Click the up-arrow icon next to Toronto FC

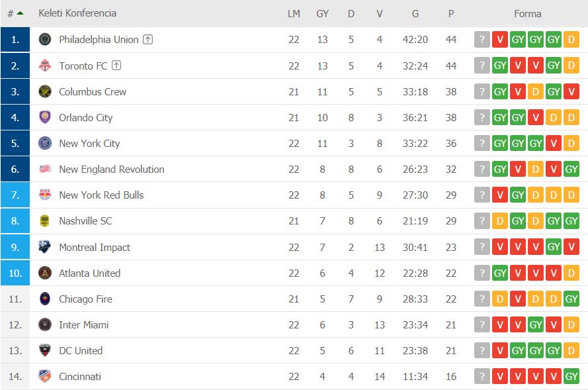(116, 66)
